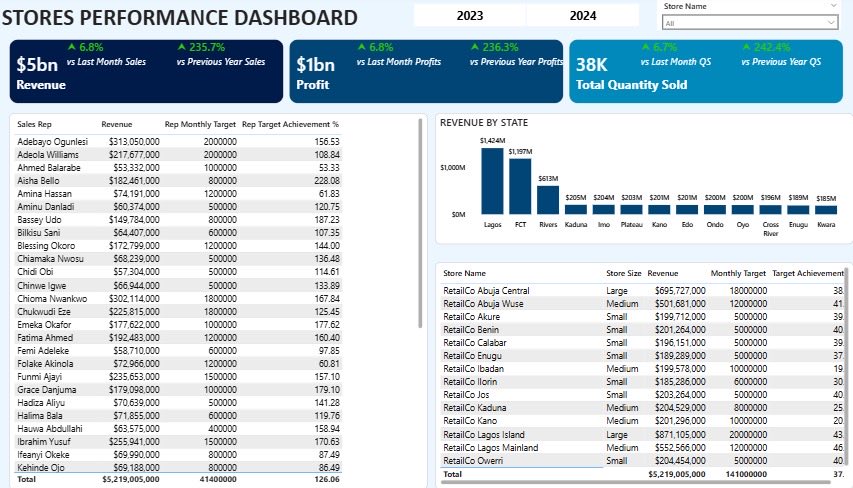The image size is (853, 488).
Task: Click Ahmed Balarabe in sales rep table
Action: point(48,168)
